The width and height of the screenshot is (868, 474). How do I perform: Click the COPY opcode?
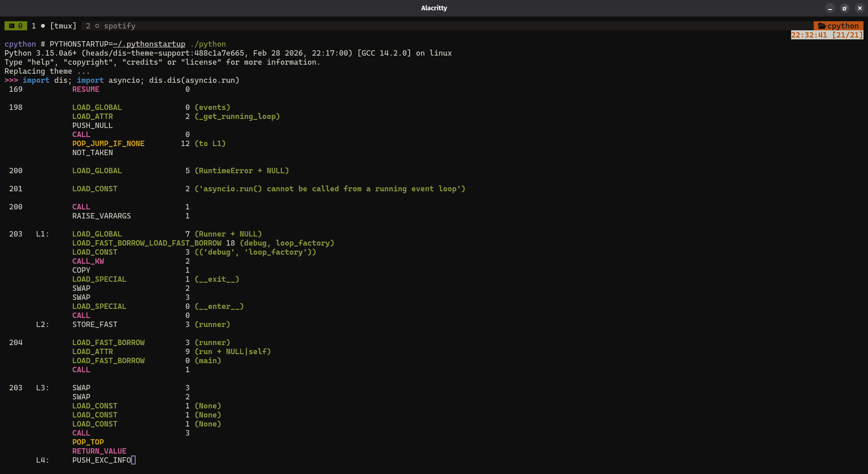click(81, 270)
